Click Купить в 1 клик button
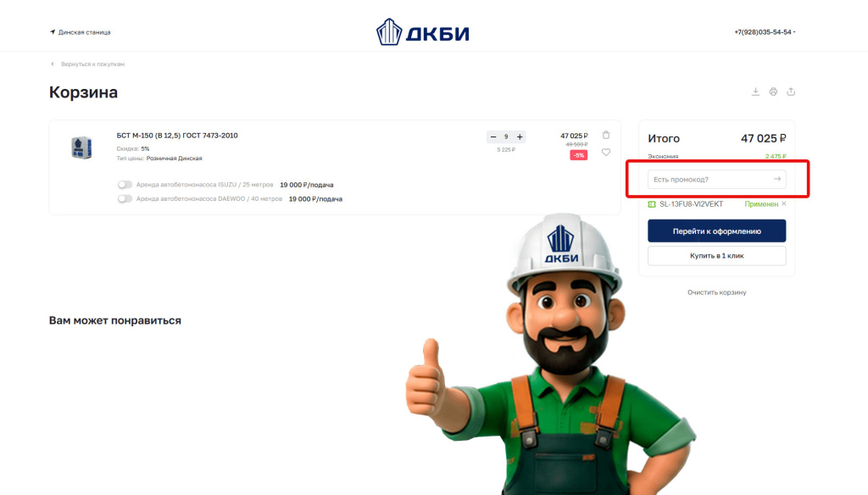Viewport: 868px width, 495px height. pyautogui.click(x=717, y=256)
